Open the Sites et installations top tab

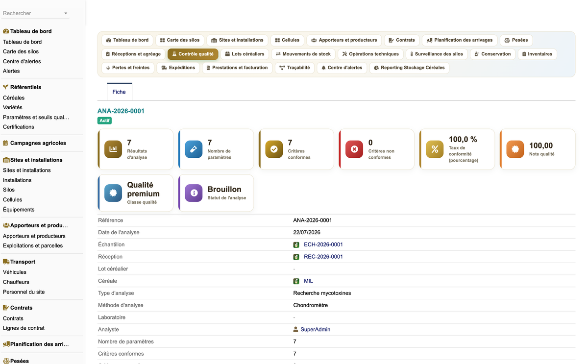pos(237,40)
